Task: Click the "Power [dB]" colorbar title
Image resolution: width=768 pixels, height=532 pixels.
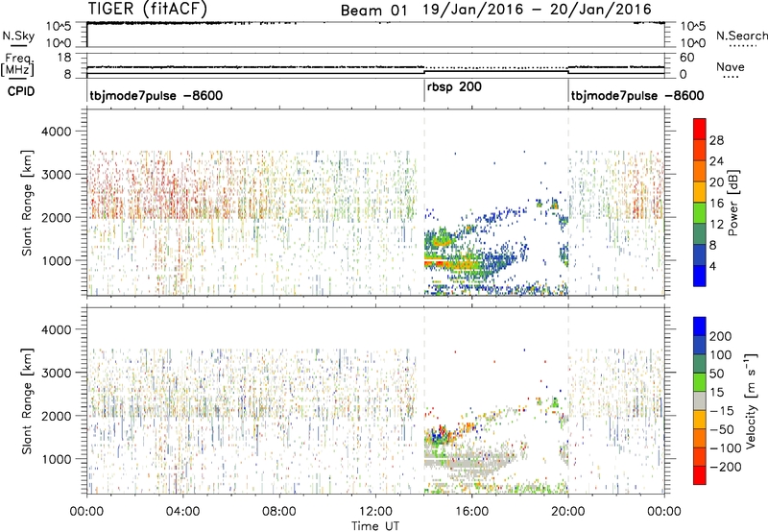Action: point(733,203)
